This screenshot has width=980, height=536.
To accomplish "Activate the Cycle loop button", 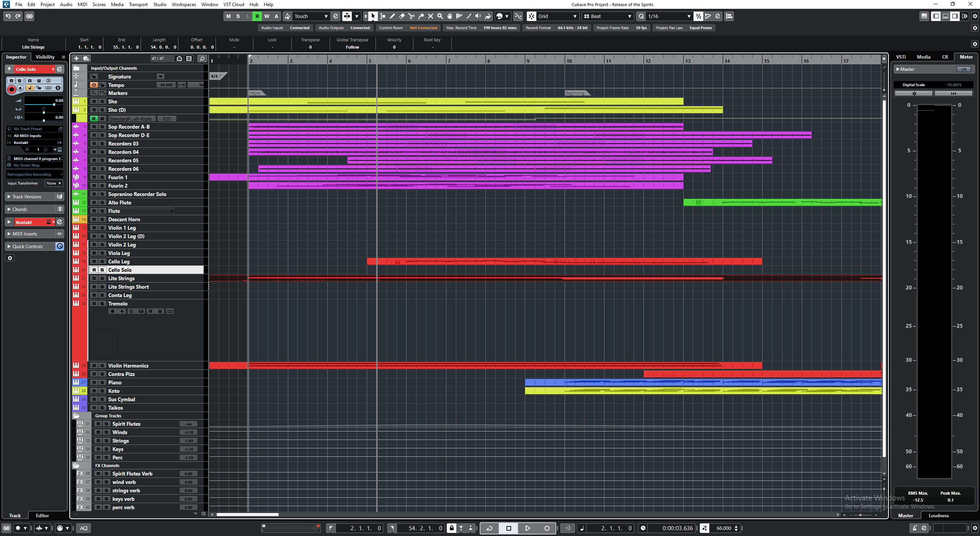I will [489, 528].
